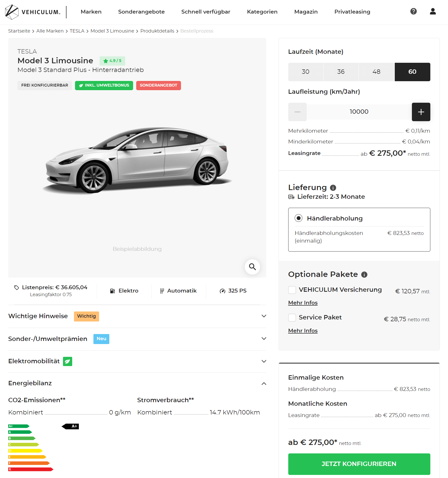Click the info icon next to Lieferung

click(333, 188)
